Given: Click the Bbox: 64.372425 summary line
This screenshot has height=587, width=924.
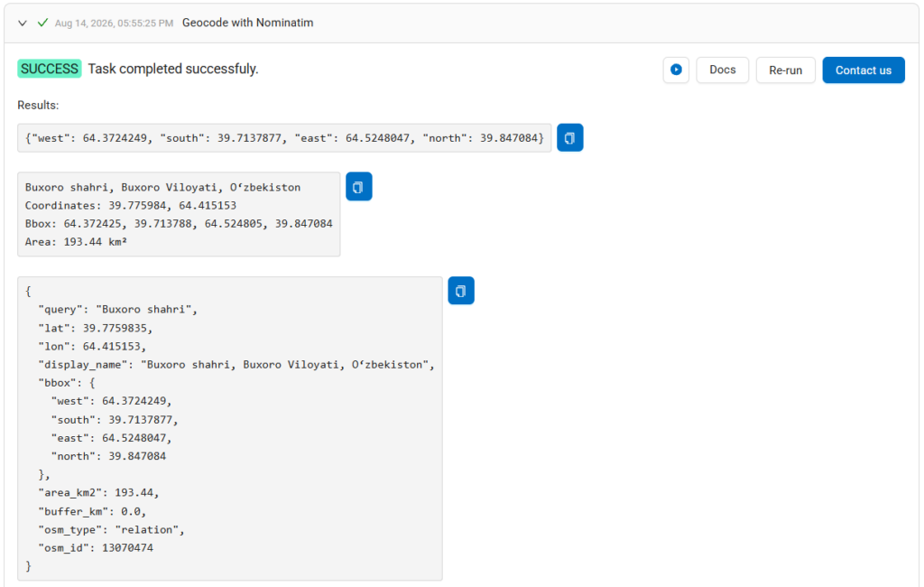Looking at the screenshot, I should (x=179, y=224).
